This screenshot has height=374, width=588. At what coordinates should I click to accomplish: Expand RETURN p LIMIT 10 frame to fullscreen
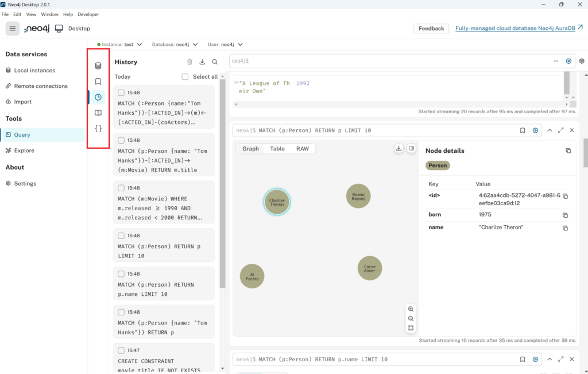click(x=560, y=130)
